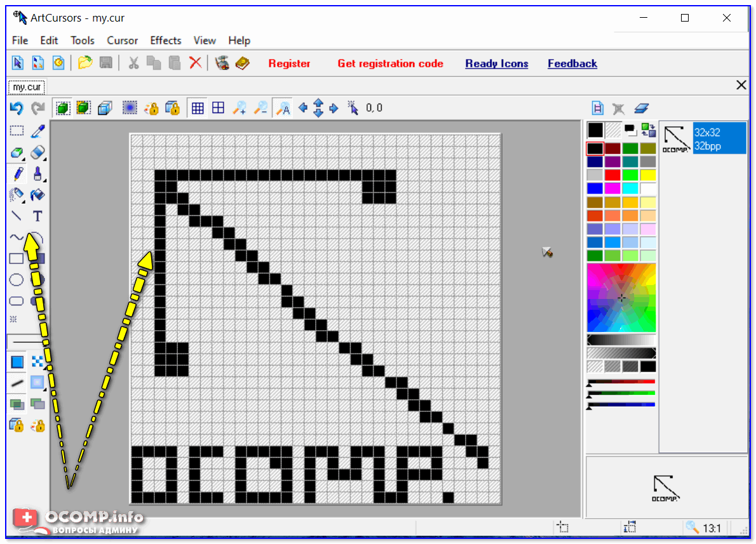Toggle the pixel grid display button
Screen dimensions: 756x544
tap(198, 108)
